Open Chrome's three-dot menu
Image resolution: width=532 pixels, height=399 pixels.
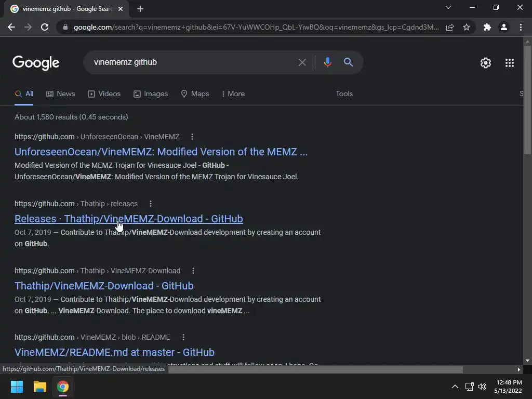coord(521,27)
